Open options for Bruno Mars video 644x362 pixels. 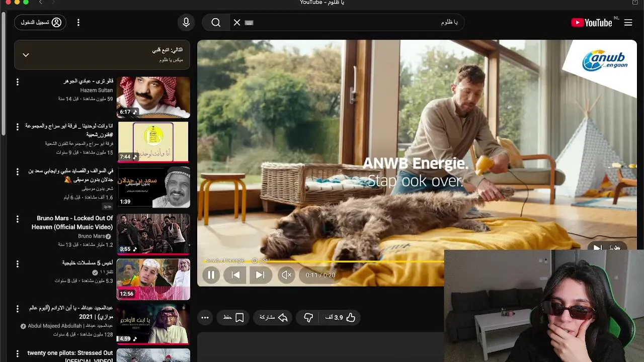click(17, 219)
